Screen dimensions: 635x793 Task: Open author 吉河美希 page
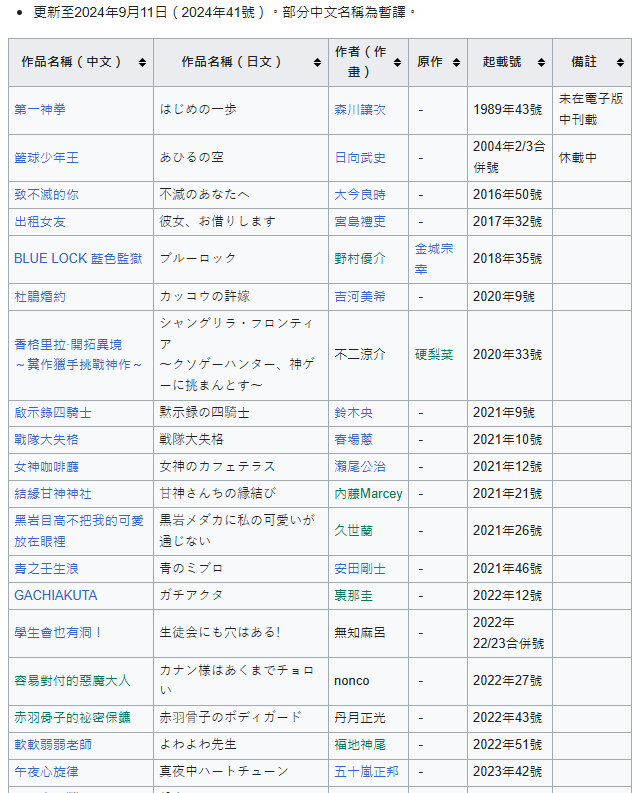tap(360, 296)
